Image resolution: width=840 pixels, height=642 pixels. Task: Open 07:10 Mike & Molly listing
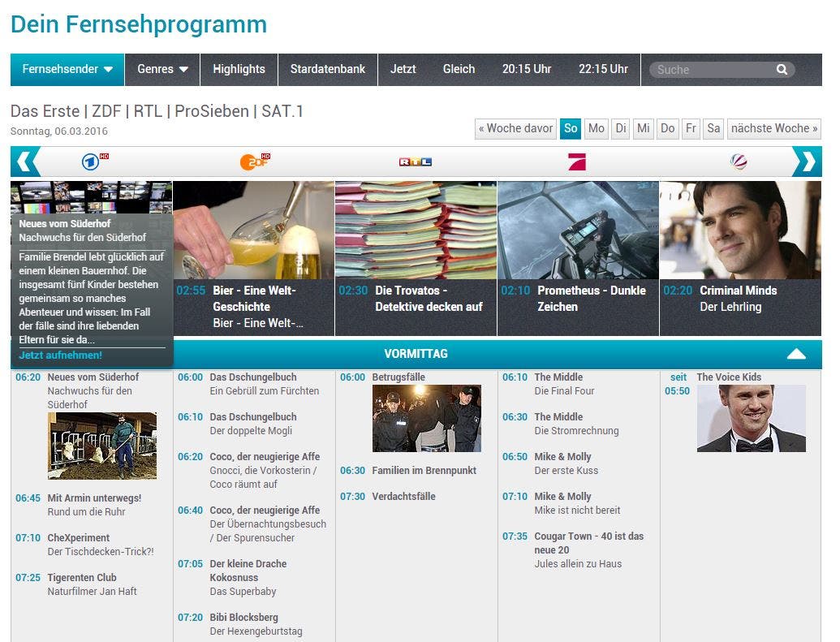[562, 496]
